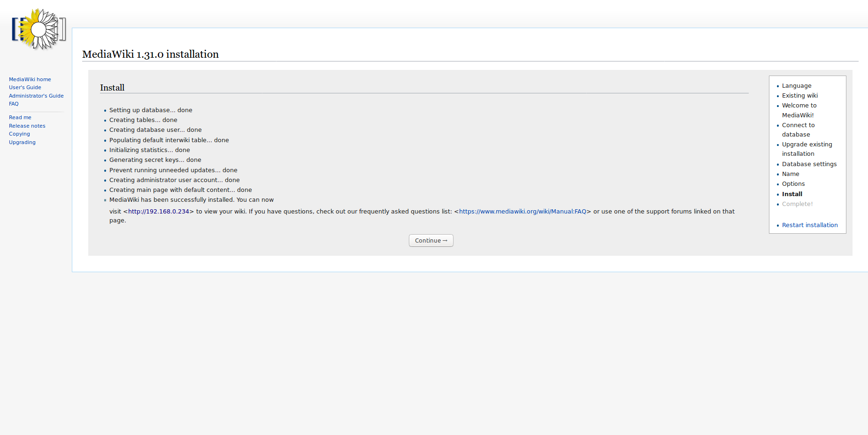
Task: Select the Existing wiki step
Action: pos(800,96)
